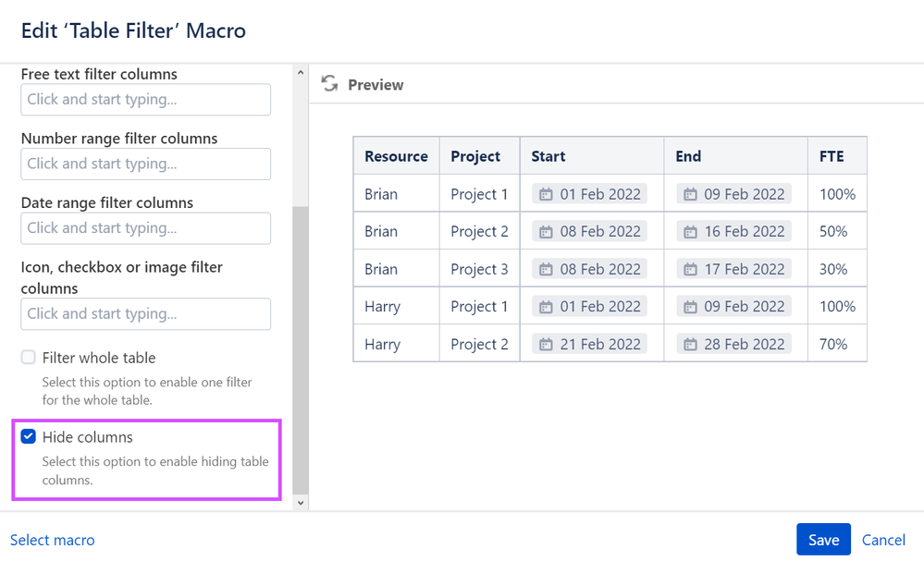Click calendar icon beside 21 Feb 2022
The image size is (924, 561).
coord(546,345)
